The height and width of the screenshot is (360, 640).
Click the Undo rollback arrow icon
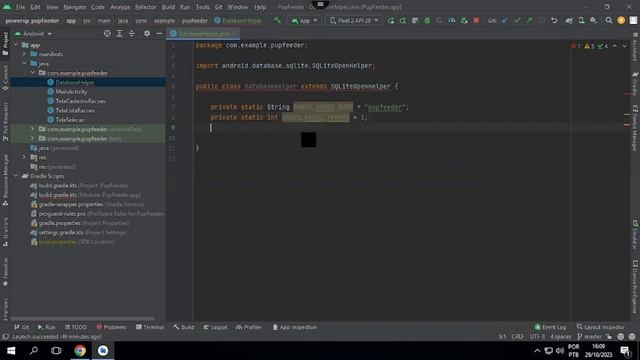(554, 20)
